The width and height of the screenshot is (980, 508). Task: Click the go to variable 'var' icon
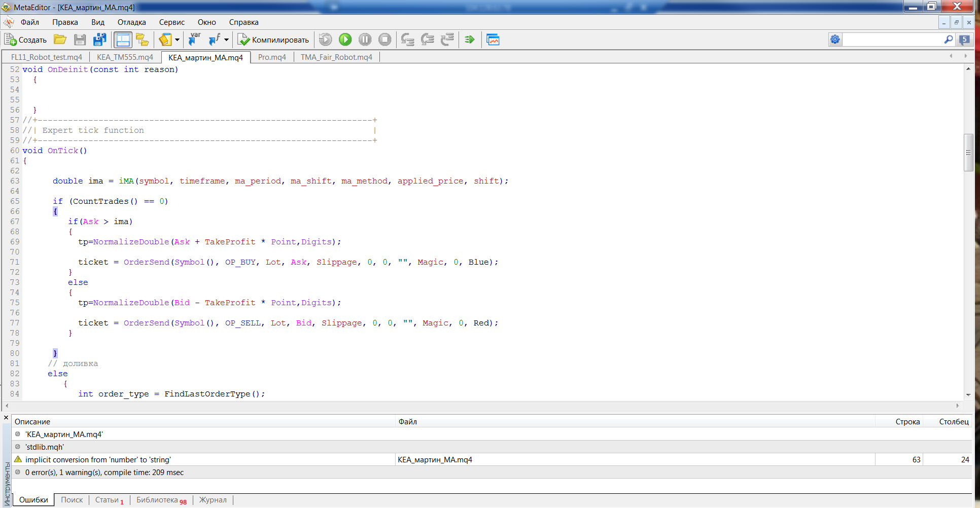click(x=194, y=40)
